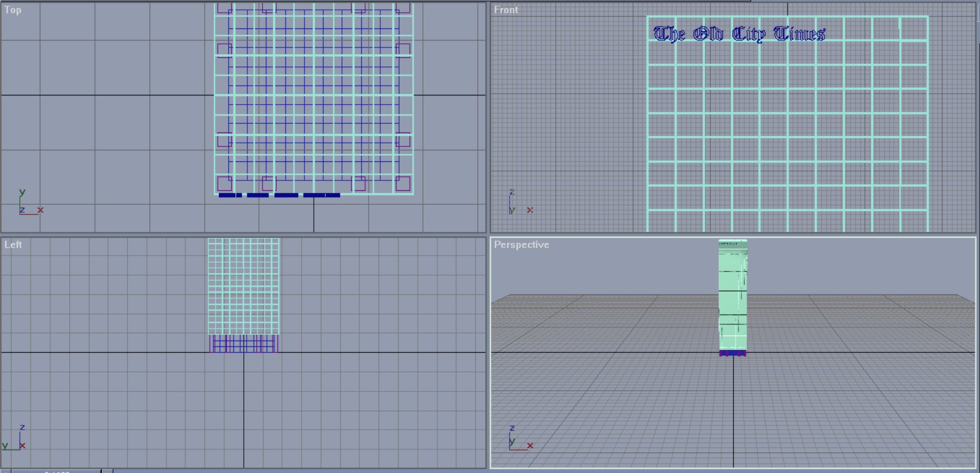The height and width of the screenshot is (473, 980).
Task: Click the time slider right arrow
Action: [107, 471]
